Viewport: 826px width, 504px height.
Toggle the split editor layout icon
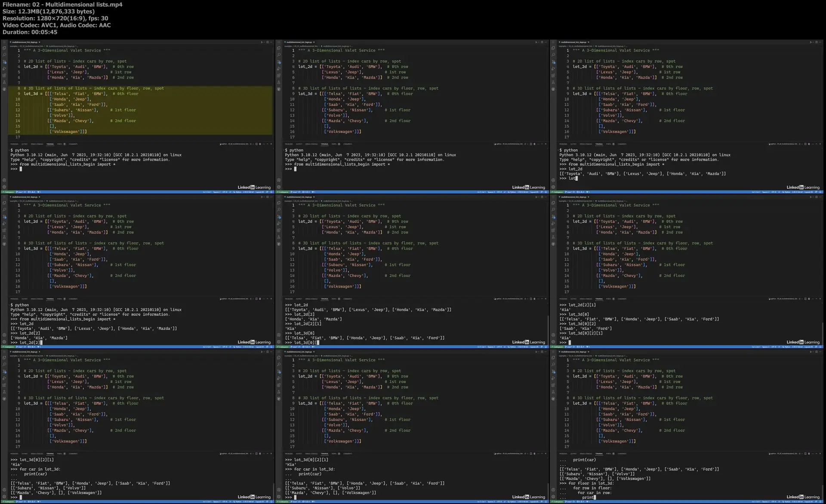click(267, 42)
